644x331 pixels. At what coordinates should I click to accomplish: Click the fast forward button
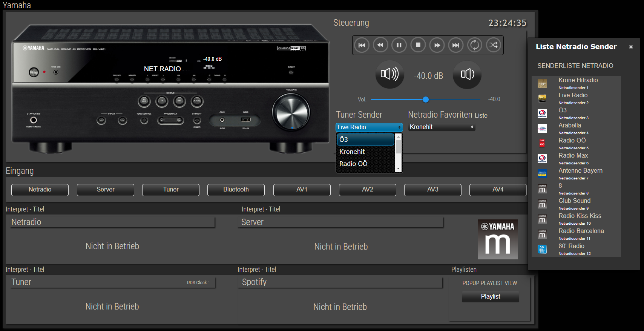pyautogui.click(x=437, y=45)
